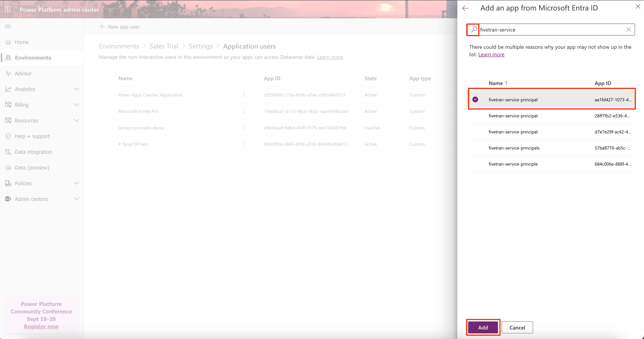Select fivetran-service-principal with ID 28ff7fb2
644x339 pixels.
click(550, 116)
